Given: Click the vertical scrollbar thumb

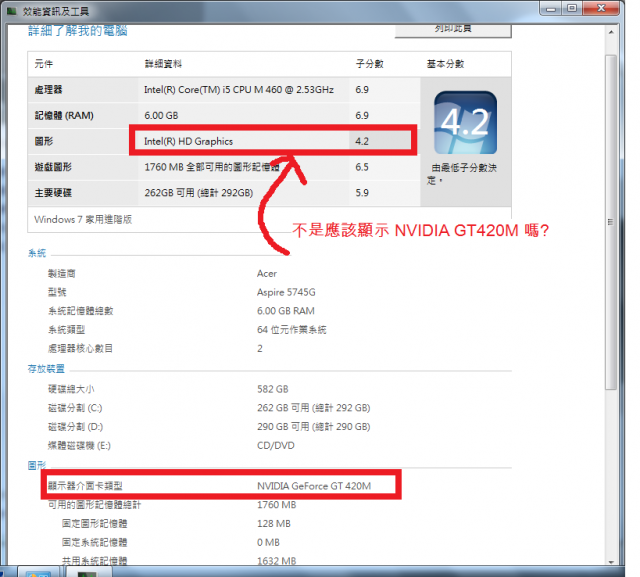Looking at the screenshot, I should click(611, 222).
